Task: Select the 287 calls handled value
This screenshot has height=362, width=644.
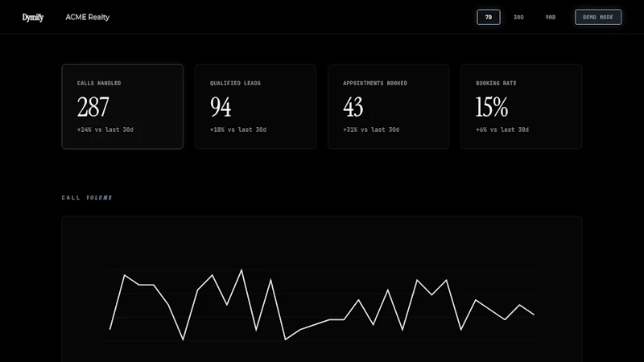Action: point(93,107)
